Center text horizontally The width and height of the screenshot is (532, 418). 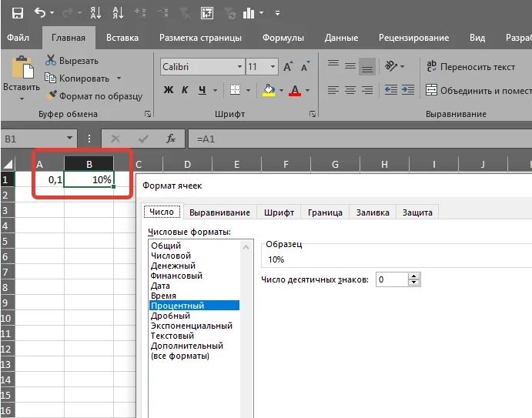[x=350, y=90]
